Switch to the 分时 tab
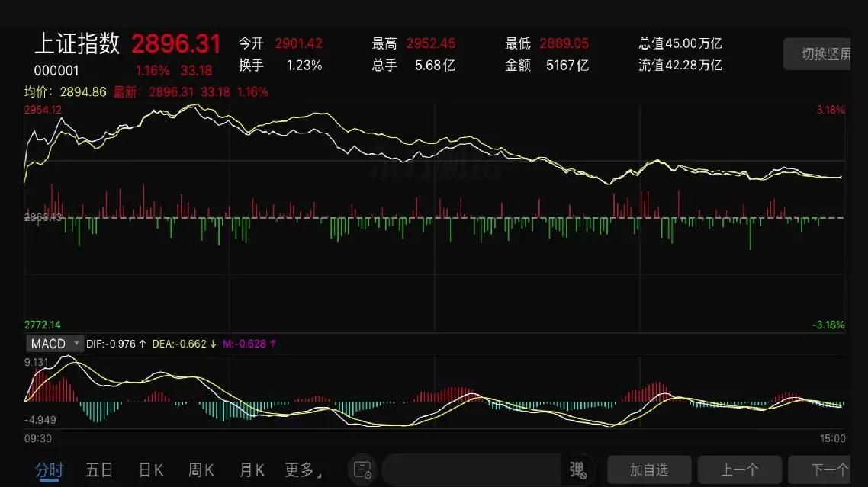 49,470
